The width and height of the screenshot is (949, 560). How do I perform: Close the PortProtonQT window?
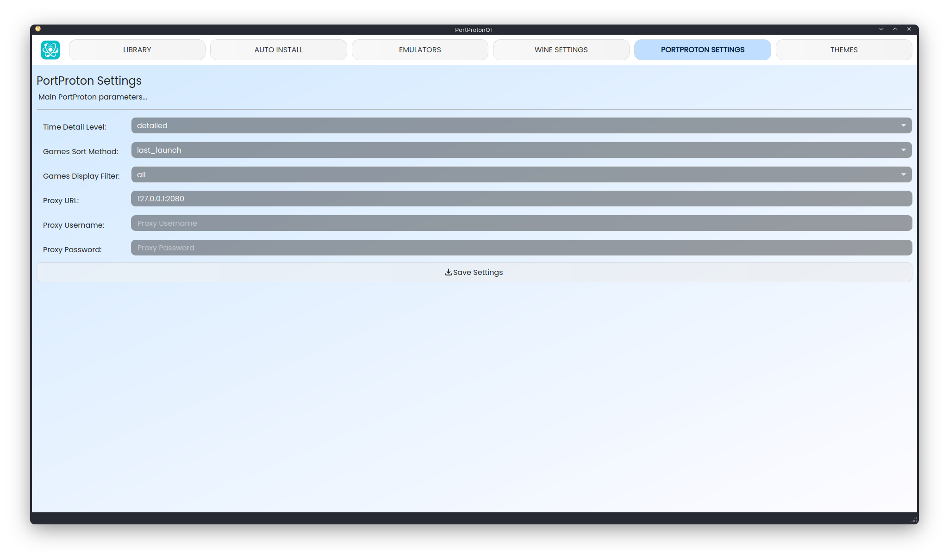pos(909,29)
